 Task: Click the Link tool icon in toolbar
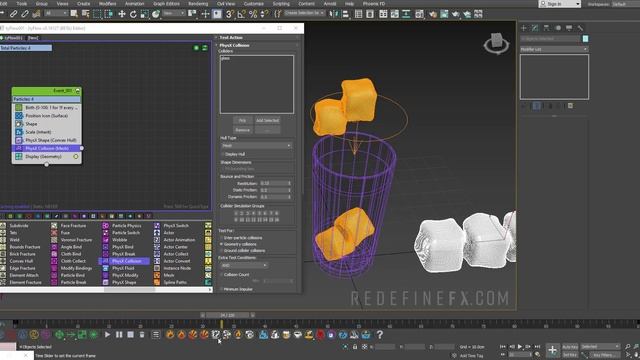(x=13, y=14)
